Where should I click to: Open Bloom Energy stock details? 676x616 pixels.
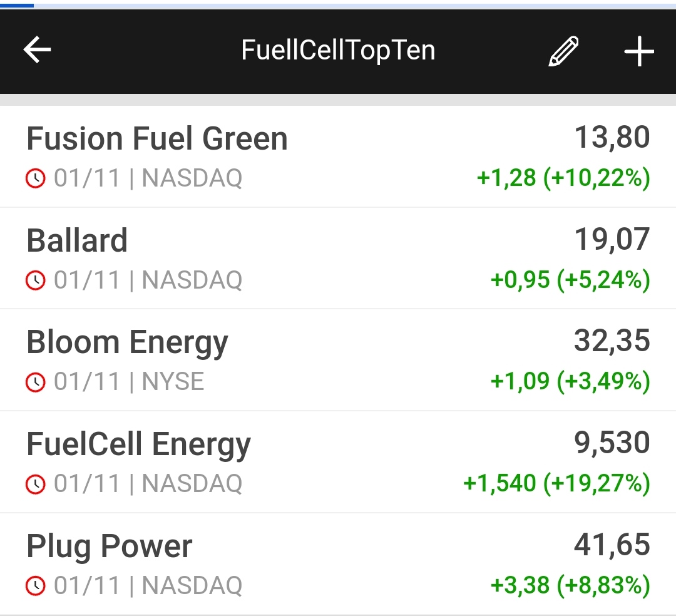[127, 342]
